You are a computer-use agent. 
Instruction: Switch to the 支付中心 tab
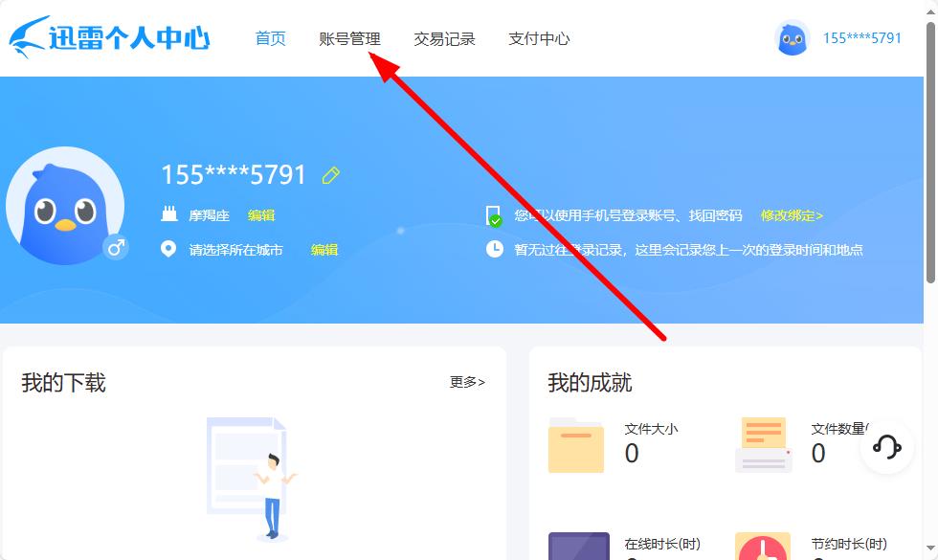click(539, 38)
